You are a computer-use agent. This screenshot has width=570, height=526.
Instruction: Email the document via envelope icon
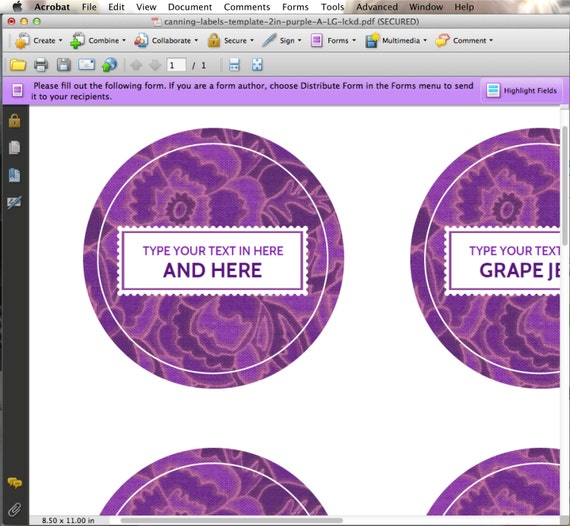coord(87,65)
